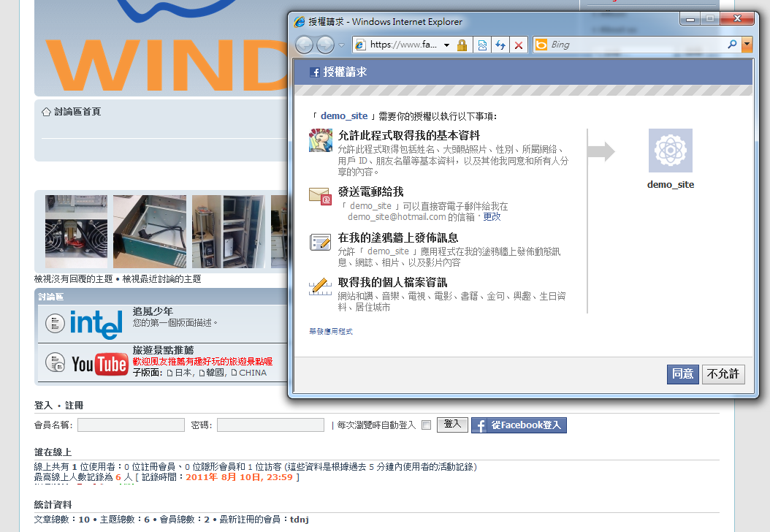Open the demo_site link in the request text
This screenshot has width=770, height=532.
pos(344,116)
